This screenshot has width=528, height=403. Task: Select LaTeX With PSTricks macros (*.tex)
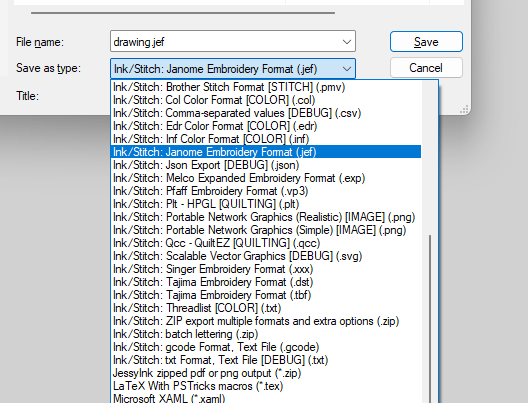coord(266,386)
